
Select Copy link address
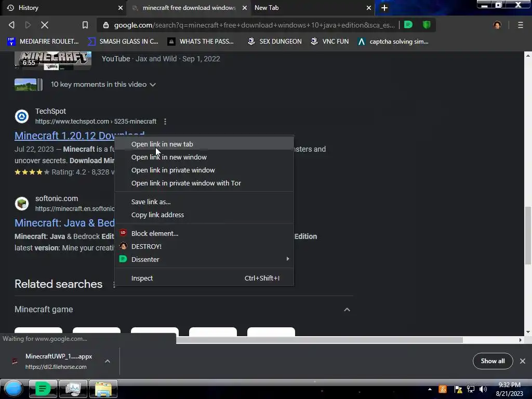pyautogui.click(x=204, y=215)
